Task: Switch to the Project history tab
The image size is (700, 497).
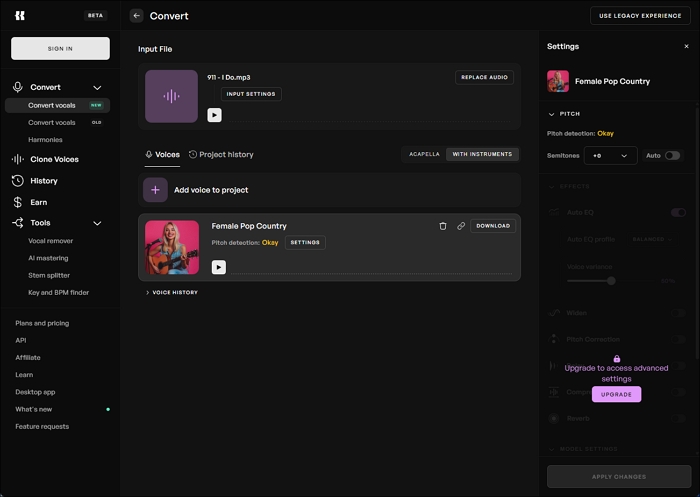Action: [221, 155]
